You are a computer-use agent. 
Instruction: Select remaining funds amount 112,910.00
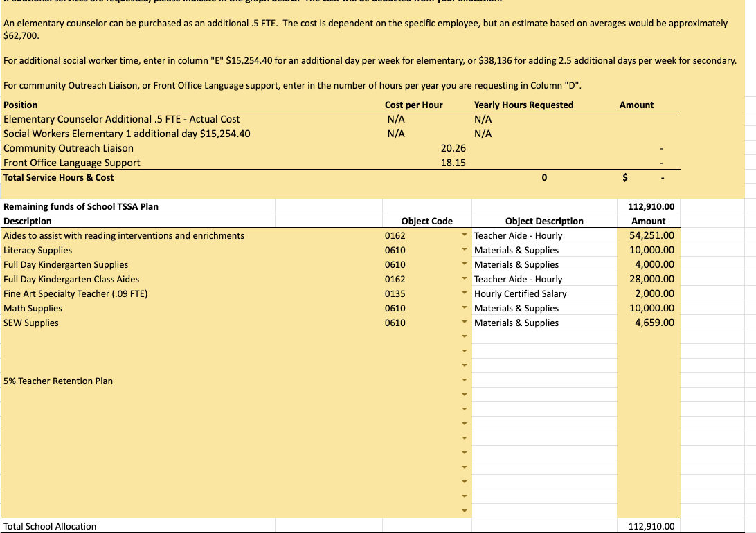(649, 206)
